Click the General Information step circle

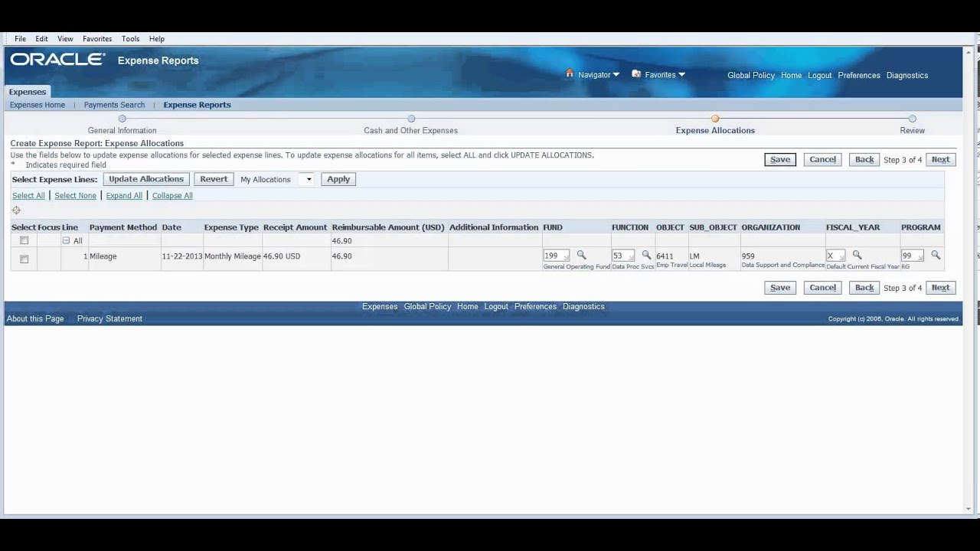pyautogui.click(x=122, y=119)
